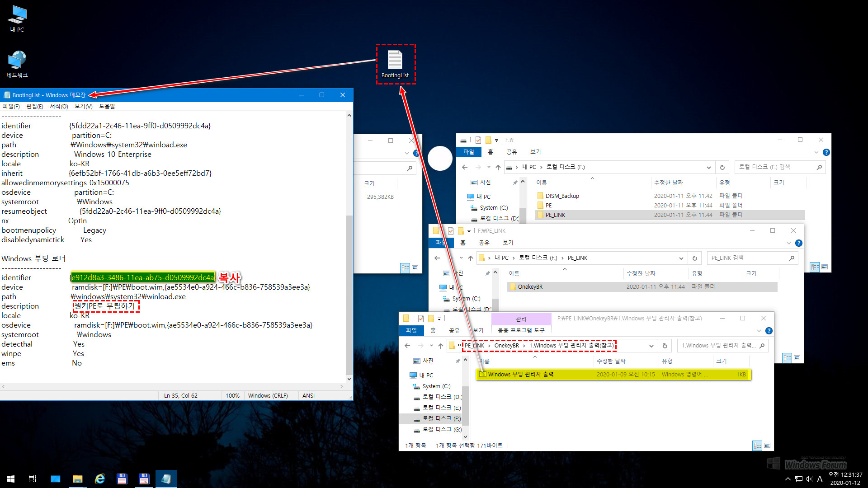Open 파일 tab in the F:\ Explorer window
This screenshot has width=868, height=488.
469,152
